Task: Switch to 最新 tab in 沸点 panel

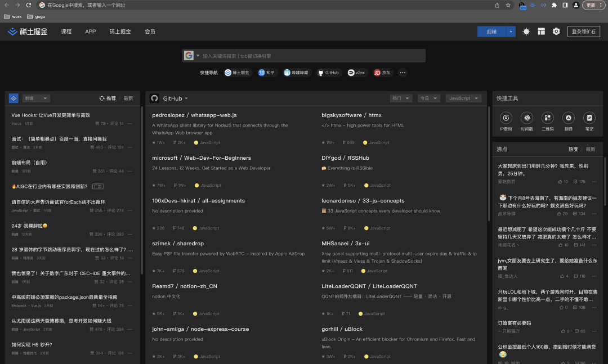Action: click(x=590, y=149)
